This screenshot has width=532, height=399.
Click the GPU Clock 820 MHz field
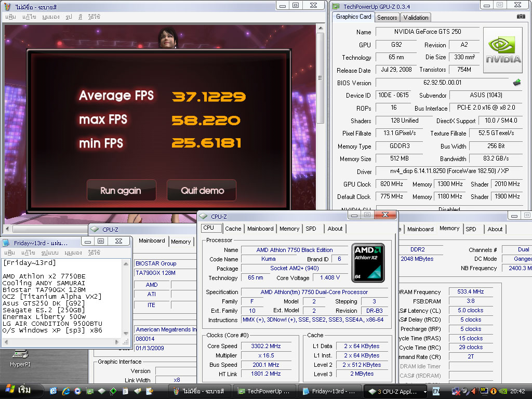[392, 184]
